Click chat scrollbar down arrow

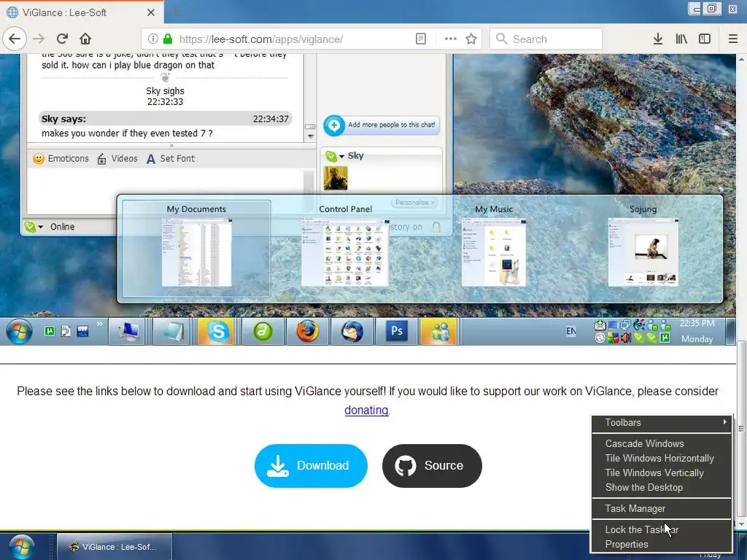tap(310, 136)
